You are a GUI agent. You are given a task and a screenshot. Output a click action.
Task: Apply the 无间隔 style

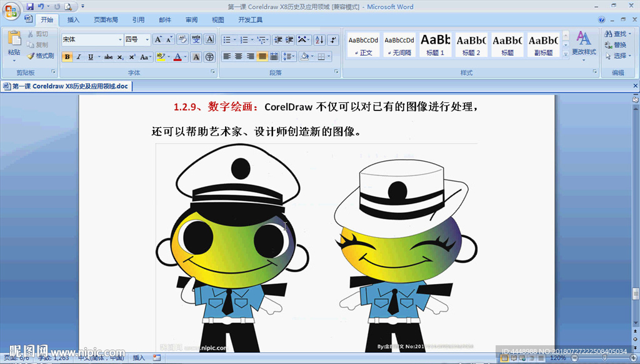coord(399,45)
